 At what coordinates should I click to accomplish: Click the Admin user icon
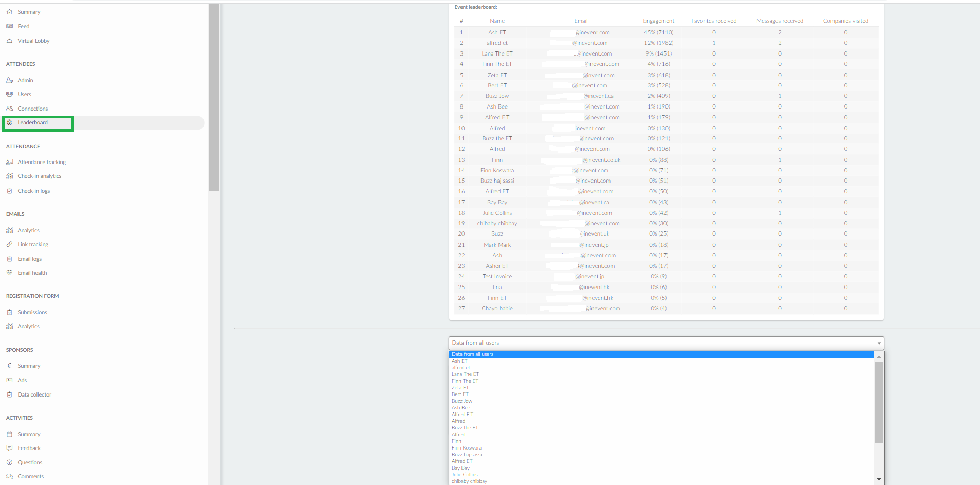coord(9,80)
